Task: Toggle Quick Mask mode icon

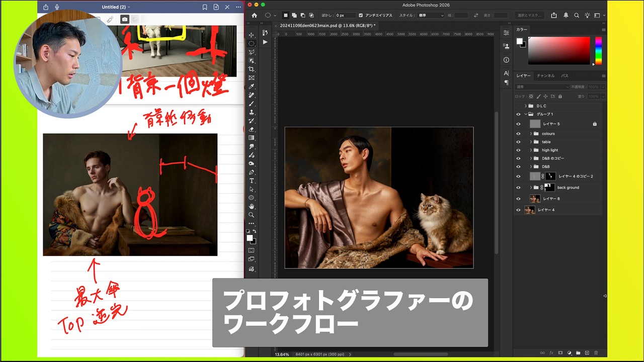Action: tap(252, 250)
